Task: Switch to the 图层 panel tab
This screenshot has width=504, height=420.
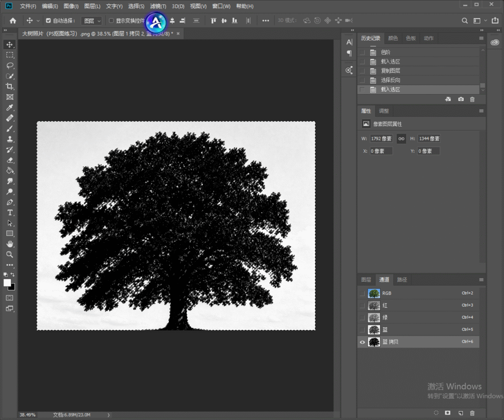Action: tap(366, 280)
